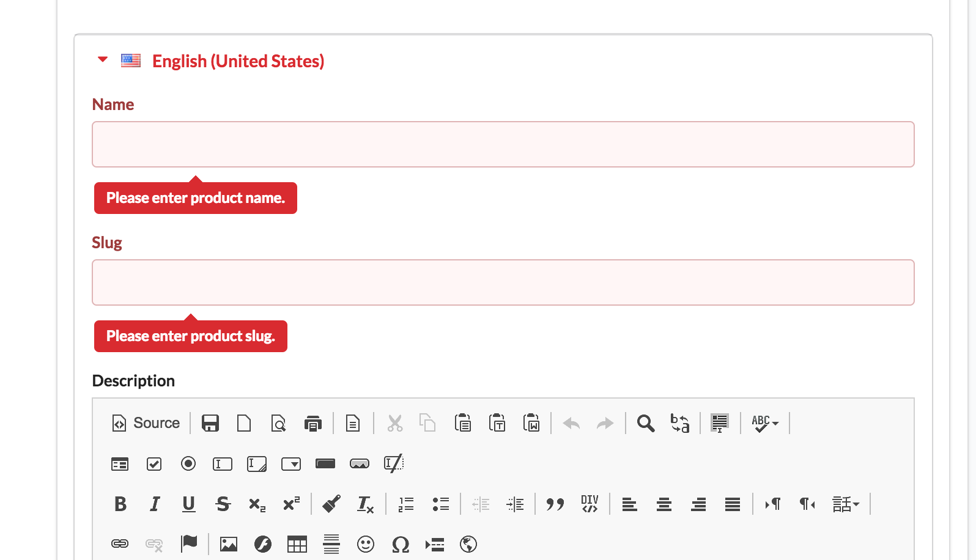Click the Cut scissors icon
Image resolution: width=976 pixels, height=560 pixels.
(x=395, y=423)
